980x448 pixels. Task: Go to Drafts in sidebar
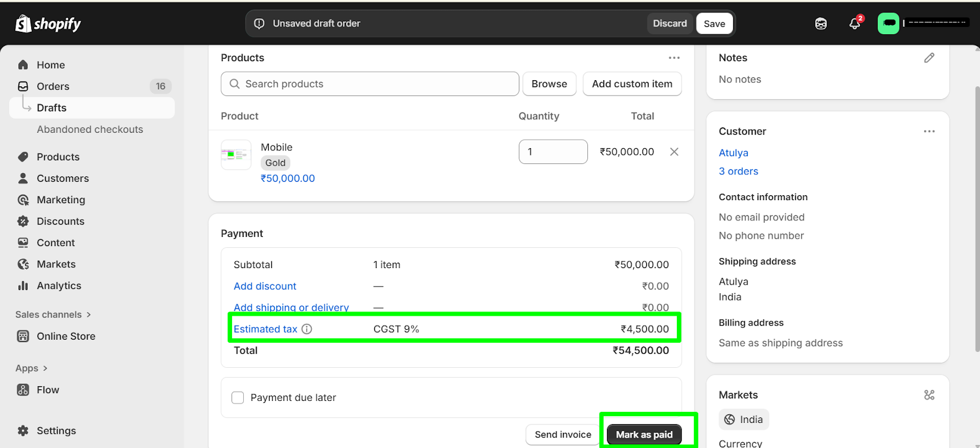(x=51, y=108)
